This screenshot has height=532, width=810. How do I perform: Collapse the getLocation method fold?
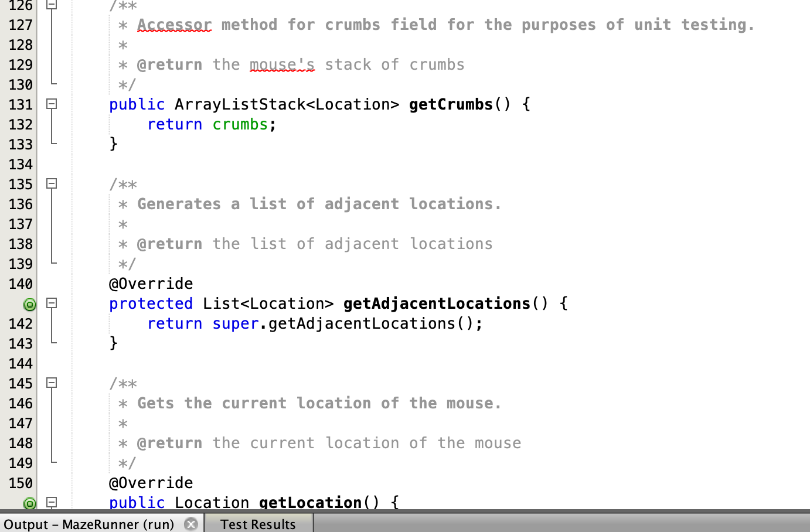click(52, 502)
